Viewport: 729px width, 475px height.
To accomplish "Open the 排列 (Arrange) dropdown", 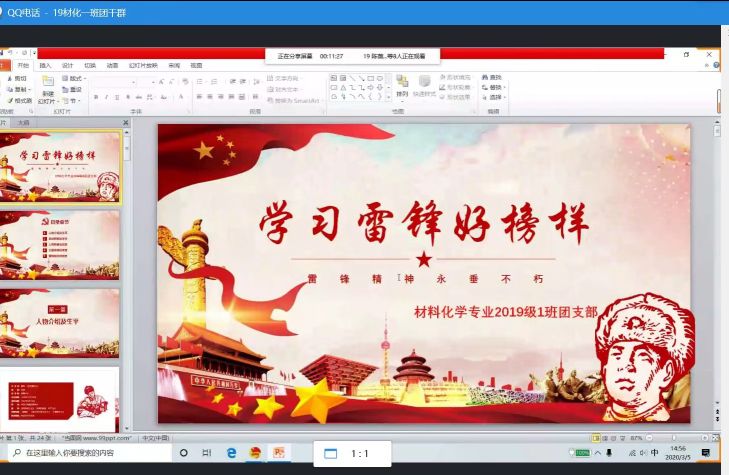I will coord(402,85).
